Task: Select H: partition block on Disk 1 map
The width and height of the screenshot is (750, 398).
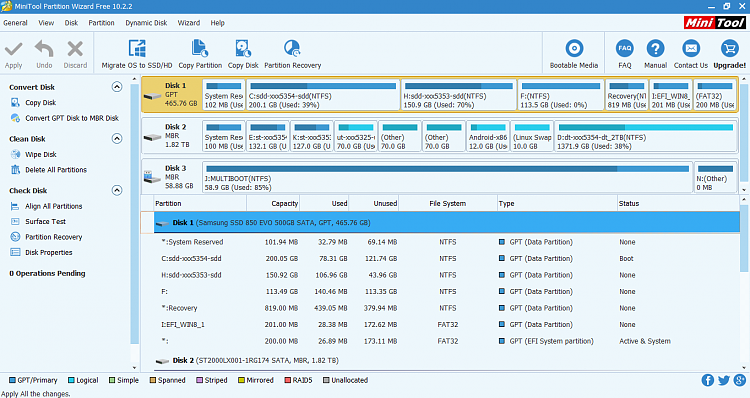Action: pos(459,95)
